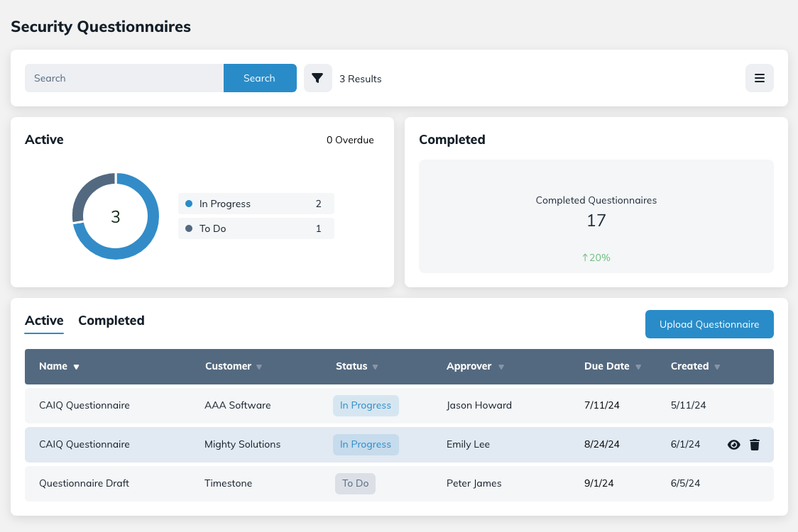Open the Due Date sort dropdown
Image resolution: width=798 pixels, height=532 pixels.
(638, 367)
